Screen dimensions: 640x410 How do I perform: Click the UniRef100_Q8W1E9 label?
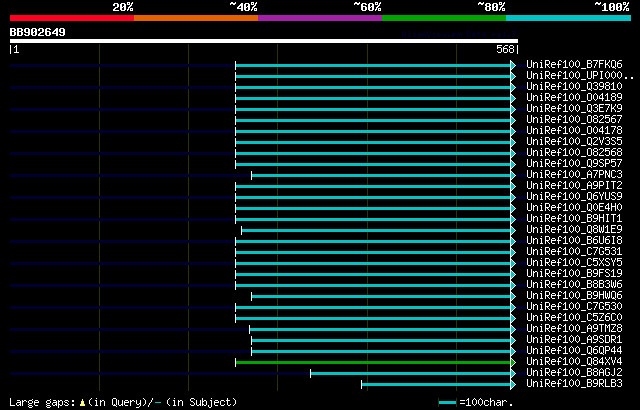click(574, 230)
